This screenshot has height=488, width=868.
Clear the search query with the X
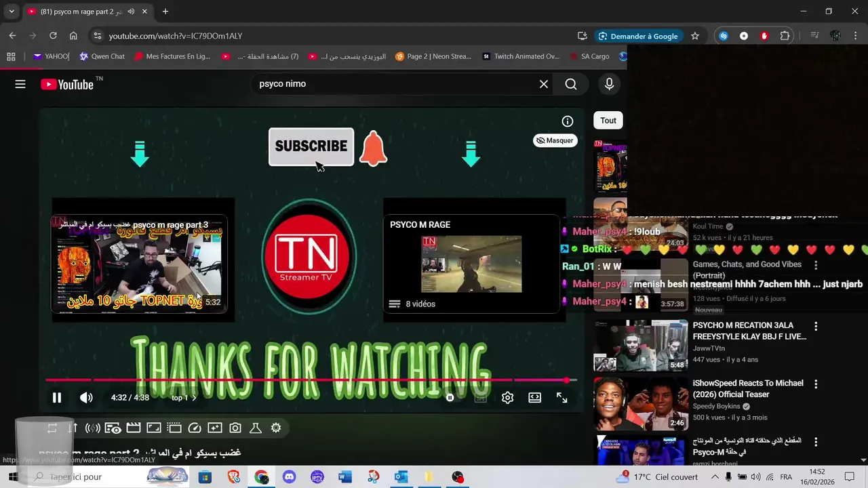(x=544, y=84)
